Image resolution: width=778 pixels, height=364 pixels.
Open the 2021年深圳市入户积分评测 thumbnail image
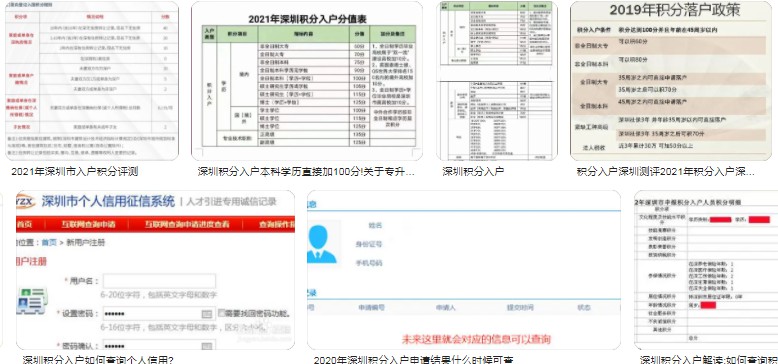92,81
